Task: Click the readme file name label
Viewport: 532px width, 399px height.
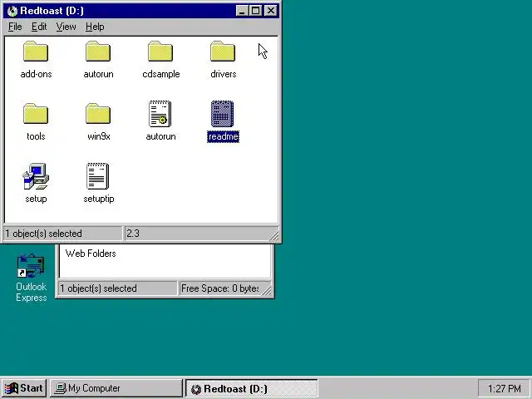Action: (224, 136)
